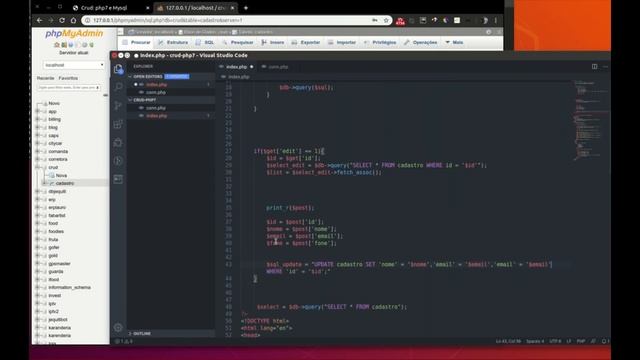Viewport: 640px width, 360px height.
Task: Click the errors and warnings indicator in status bar
Action: tap(124, 341)
